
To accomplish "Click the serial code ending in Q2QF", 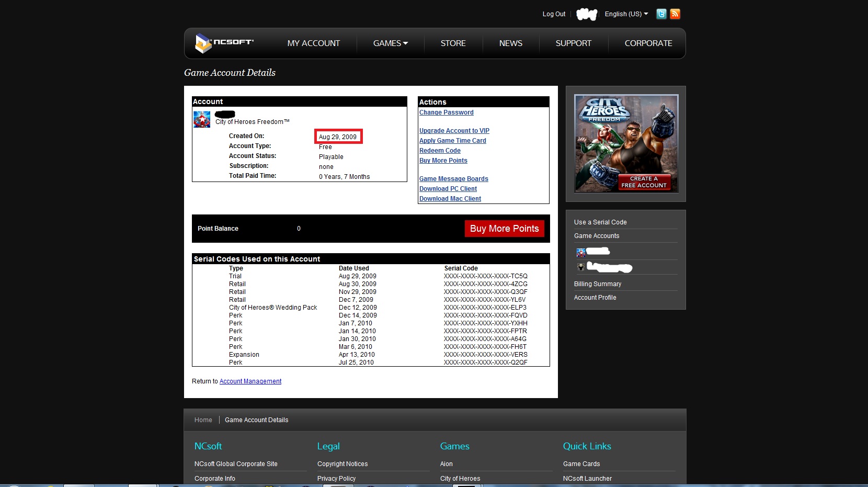I will coord(486,363).
